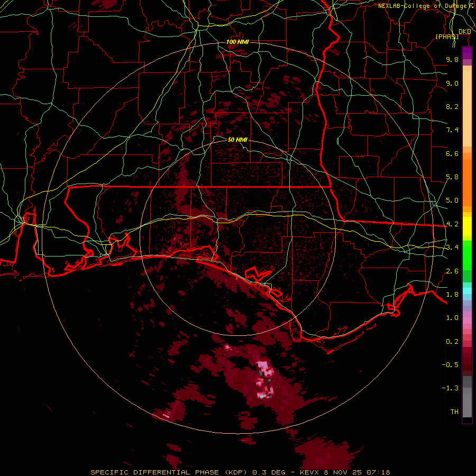Click the 6.6 legend value
Screen dimensions: 476x476
pos(452,153)
